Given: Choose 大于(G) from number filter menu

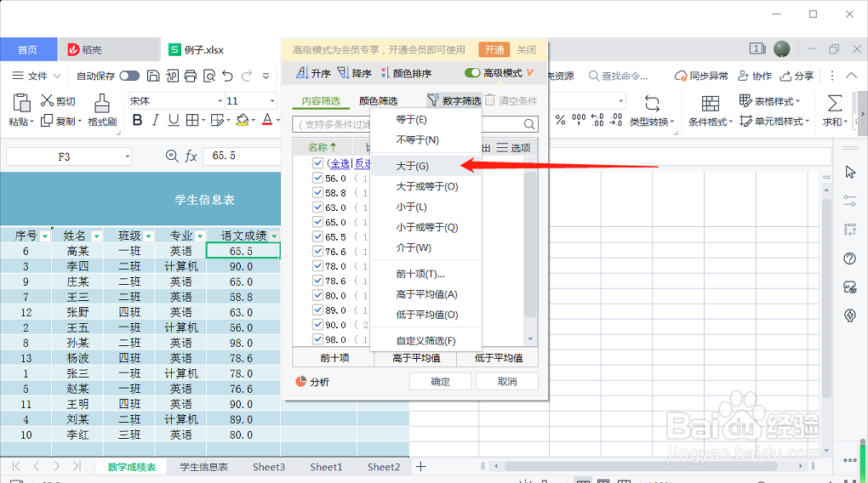Looking at the screenshot, I should coord(425,166).
